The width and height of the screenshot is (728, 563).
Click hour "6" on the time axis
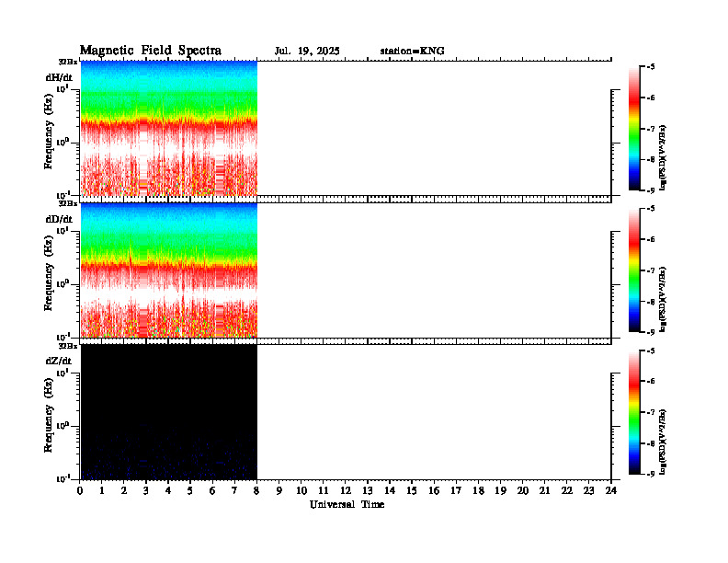212,491
